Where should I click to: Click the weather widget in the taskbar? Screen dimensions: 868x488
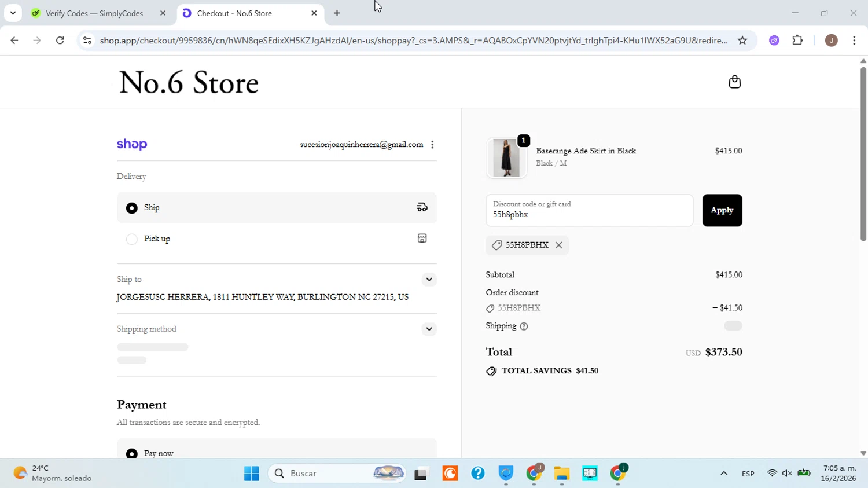(x=53, y=474)
